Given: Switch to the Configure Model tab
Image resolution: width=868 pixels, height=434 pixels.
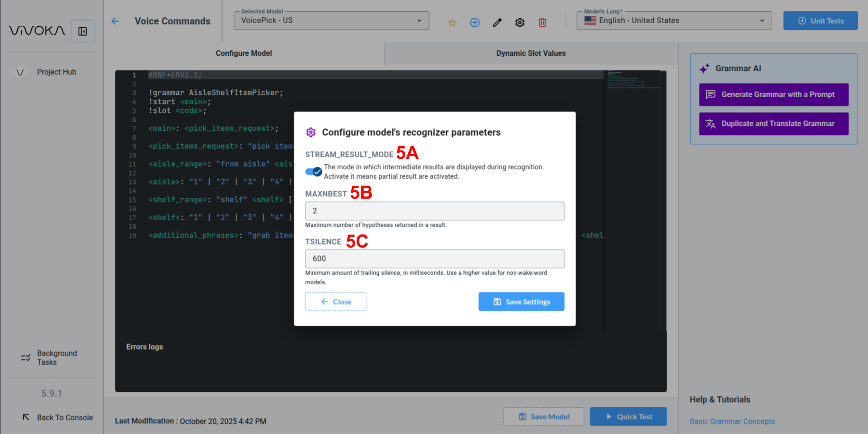Looking at the screenshot, I should 244,53.
